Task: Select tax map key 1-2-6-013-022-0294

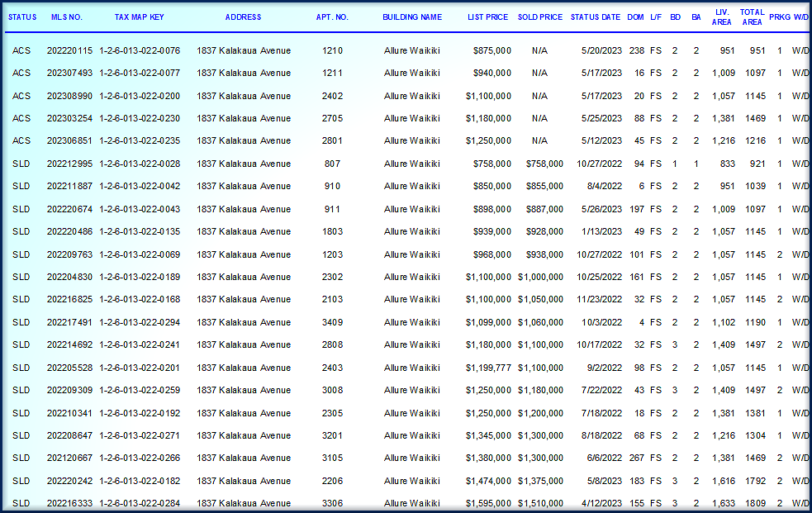Action: [140, 322]
